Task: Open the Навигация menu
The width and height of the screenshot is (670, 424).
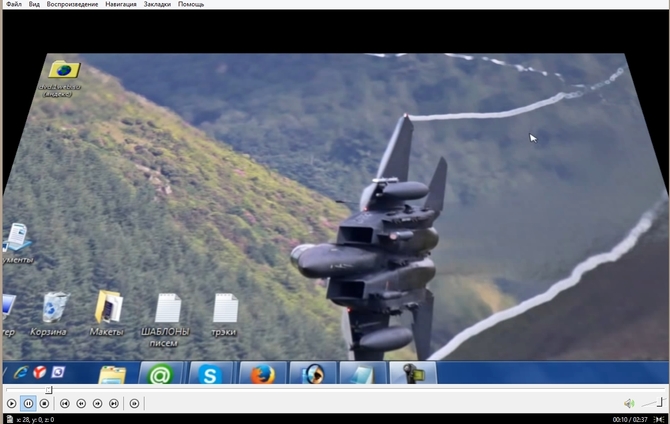Action: (x=124, y=5)
